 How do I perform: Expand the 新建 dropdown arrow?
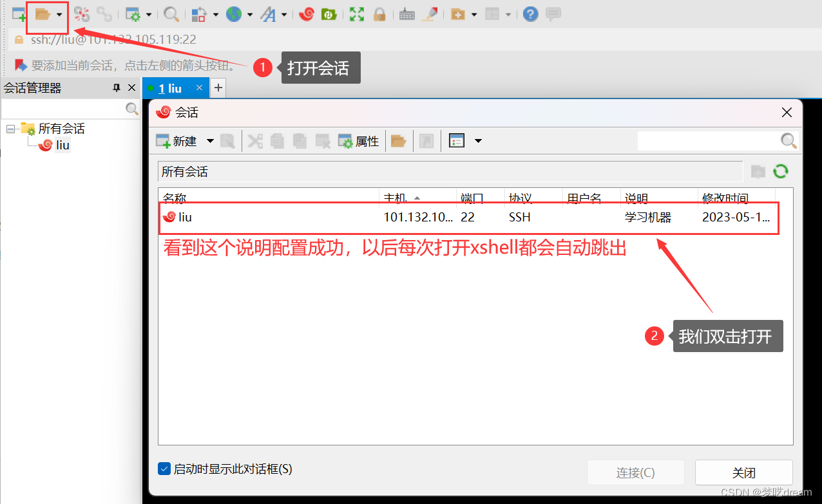pyautogui.click(x=210, y=141)
